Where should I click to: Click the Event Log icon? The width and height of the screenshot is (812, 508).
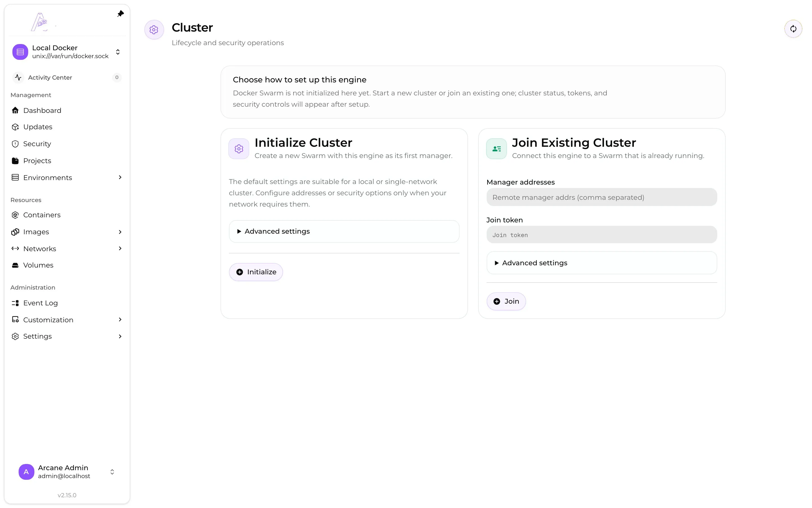click(15, 303)
